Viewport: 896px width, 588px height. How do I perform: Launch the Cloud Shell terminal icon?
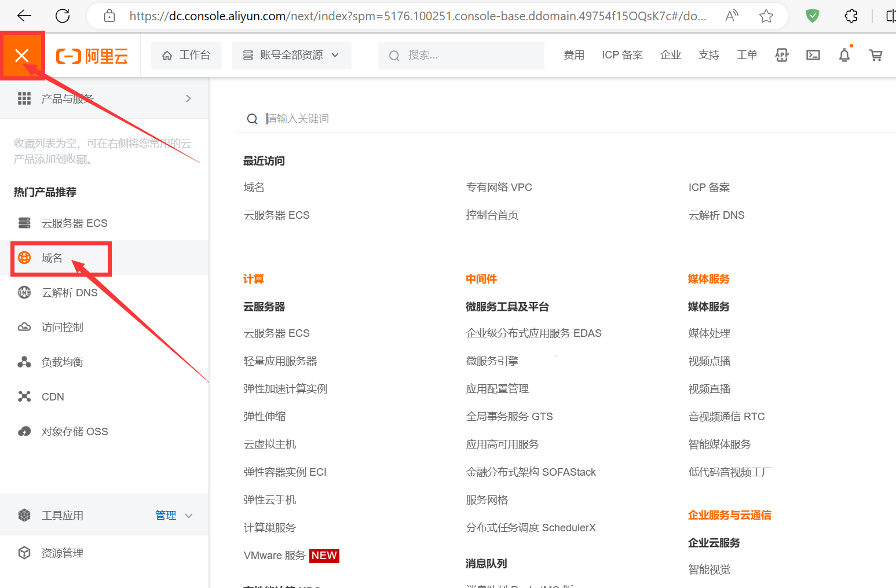coord(813,55)
